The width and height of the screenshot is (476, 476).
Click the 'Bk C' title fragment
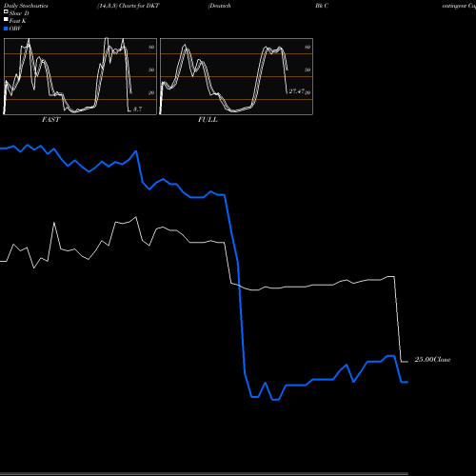pos(322,6)
